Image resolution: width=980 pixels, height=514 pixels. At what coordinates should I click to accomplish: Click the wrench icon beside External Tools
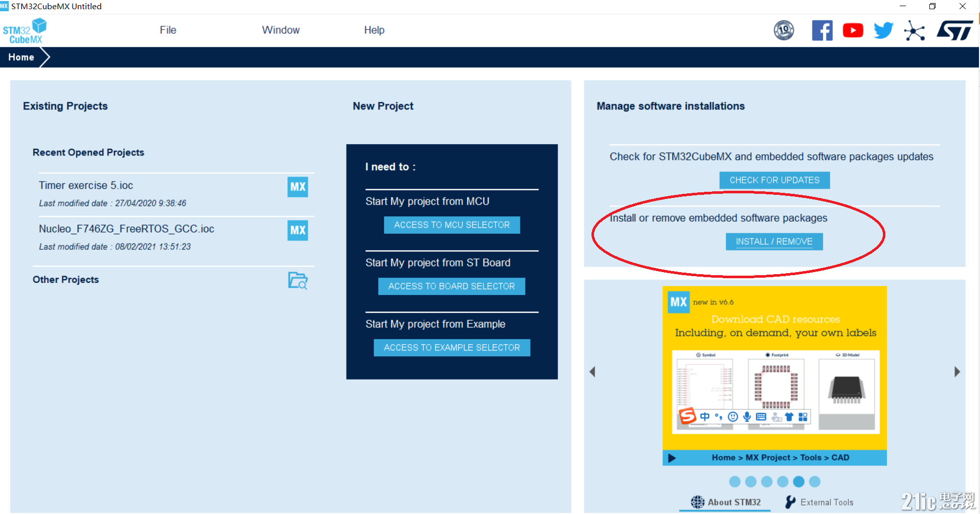[x=790, y=502]
